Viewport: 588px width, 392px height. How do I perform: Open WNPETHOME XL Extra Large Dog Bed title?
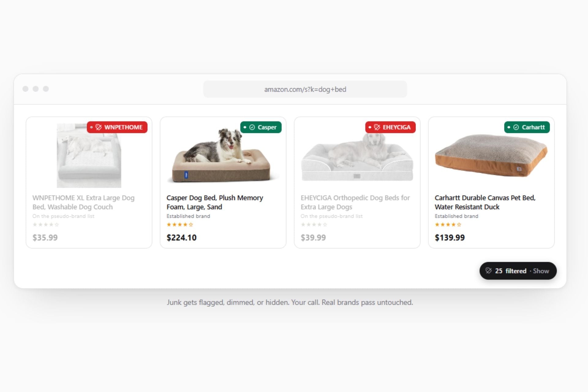point(83,202)
